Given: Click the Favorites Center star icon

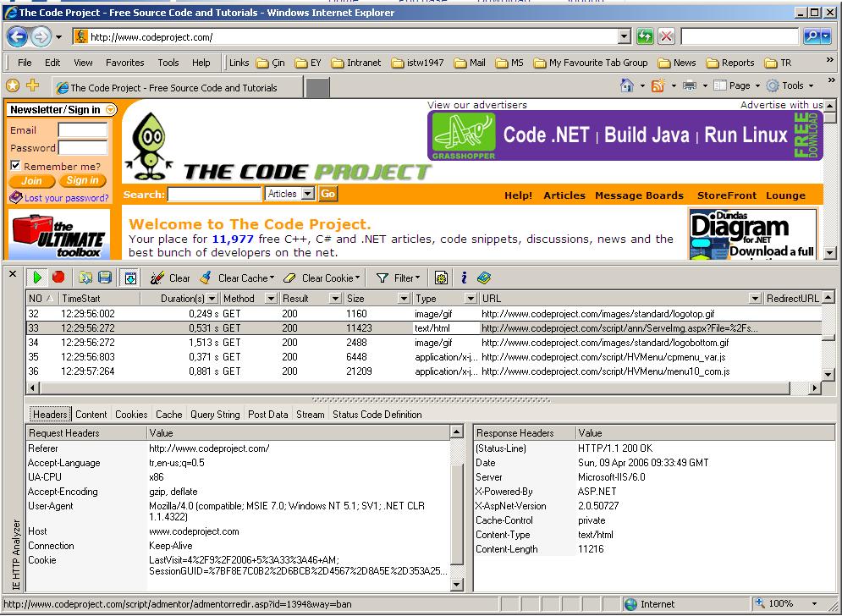Looking at the screenshot, I should click(13, 85).
